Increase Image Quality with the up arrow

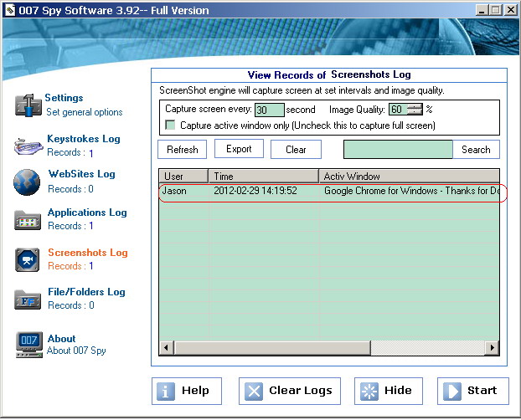(x=415, y=106)
